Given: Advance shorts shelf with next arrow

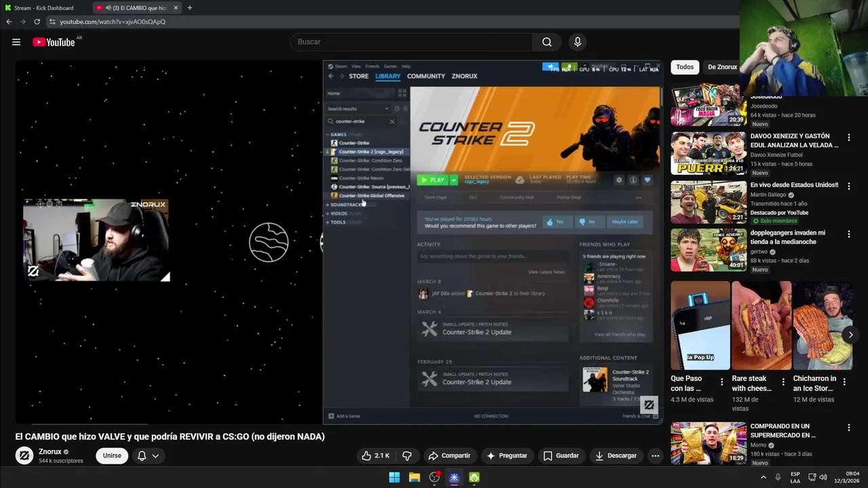Looking at the screenshot, I should tap(850, 335).
